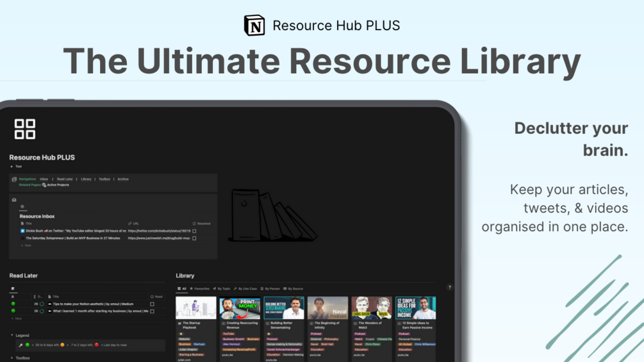Open the Naval Podcast thumbnail
This screenshot has width=644, height=362.
(327, 308)
